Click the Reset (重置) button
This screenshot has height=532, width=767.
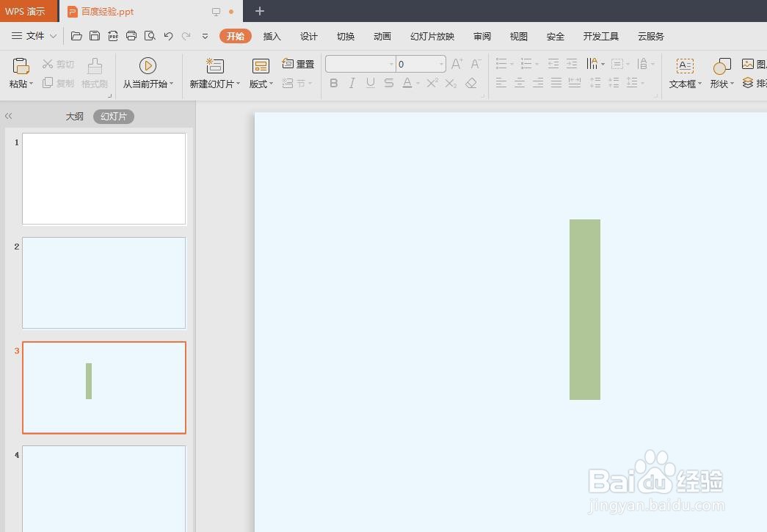[x=298, y=64]
